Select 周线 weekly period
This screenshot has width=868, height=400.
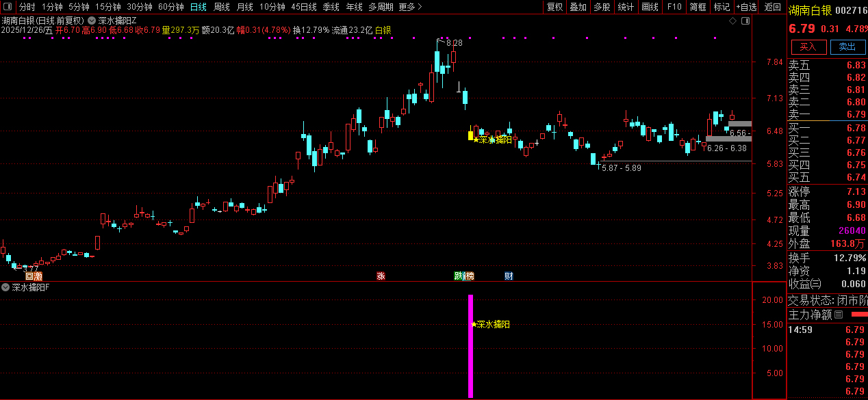click(221, 7)
